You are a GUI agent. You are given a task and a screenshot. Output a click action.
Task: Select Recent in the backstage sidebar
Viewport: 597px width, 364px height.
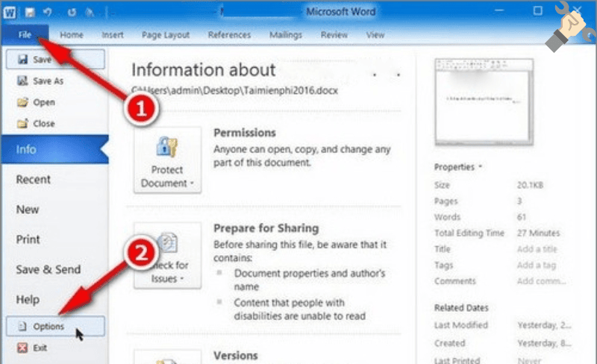(34, 179)
